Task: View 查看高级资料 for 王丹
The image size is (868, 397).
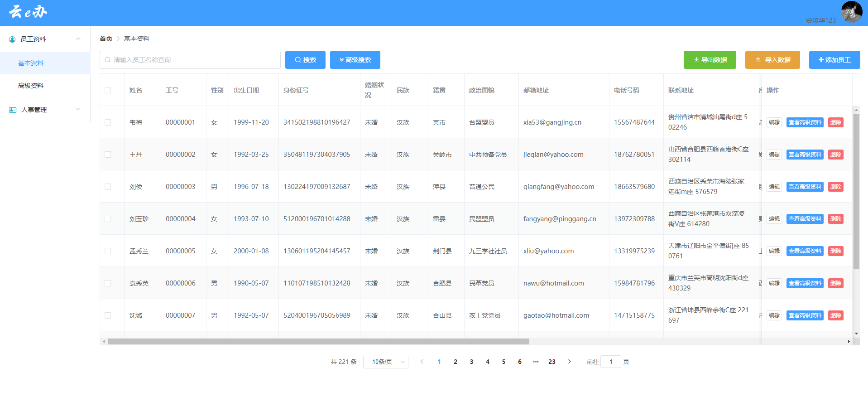Action: [805, 155]
